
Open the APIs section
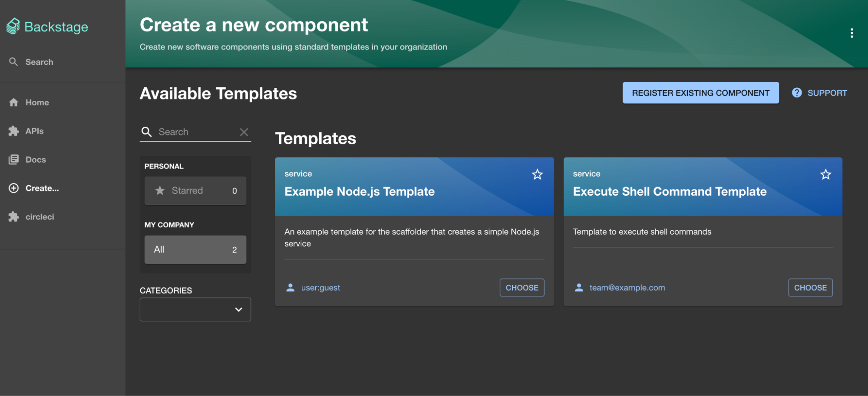(34, 131)
